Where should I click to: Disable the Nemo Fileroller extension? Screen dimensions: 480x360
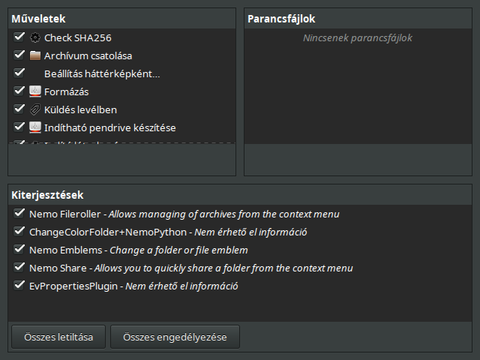[x=19, y=213]
